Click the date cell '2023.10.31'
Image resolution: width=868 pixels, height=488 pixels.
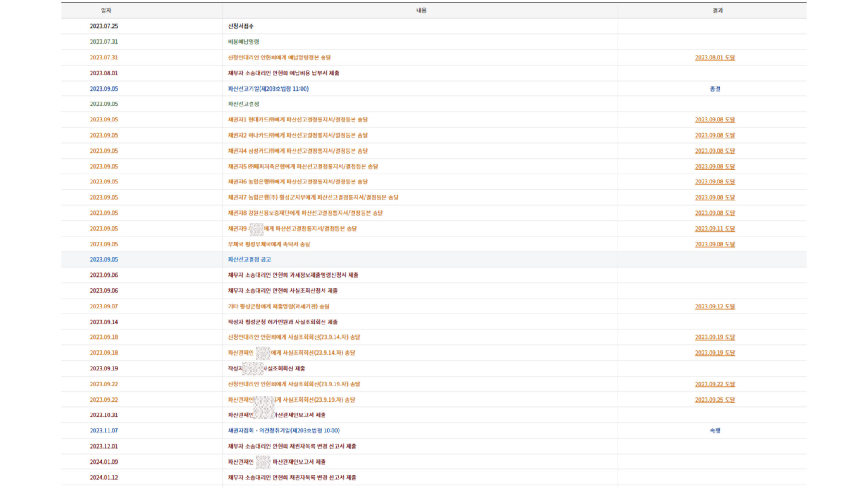point(104,415)
